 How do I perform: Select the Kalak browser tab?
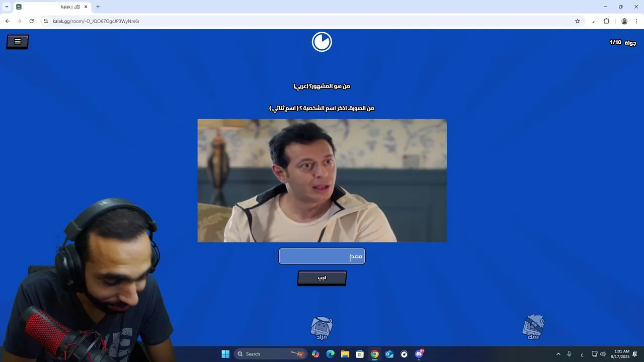[52, 7]
